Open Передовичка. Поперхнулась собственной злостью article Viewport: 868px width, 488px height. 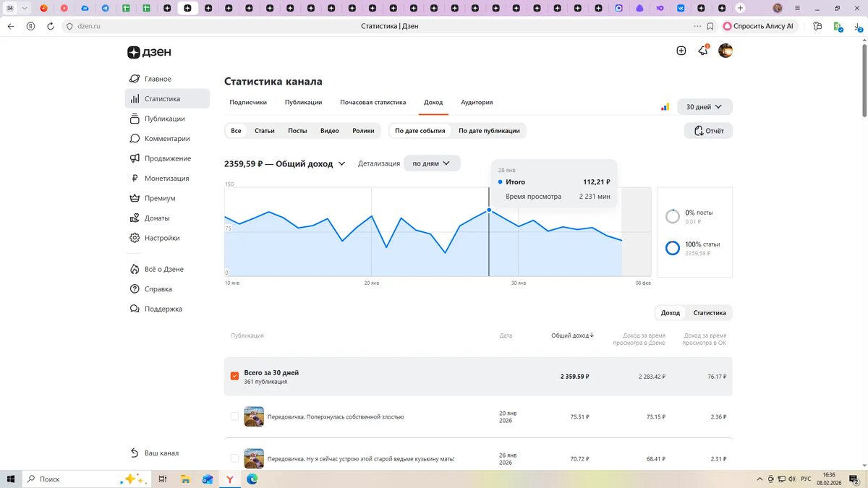coord(336,416)
